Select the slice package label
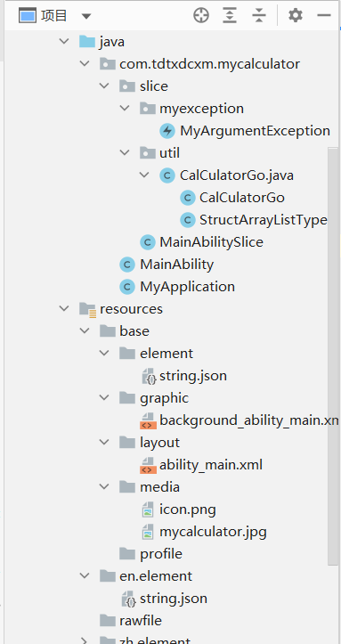Viewport: 341px width, 644px height. pyautogui.click(x=154, y=86)
